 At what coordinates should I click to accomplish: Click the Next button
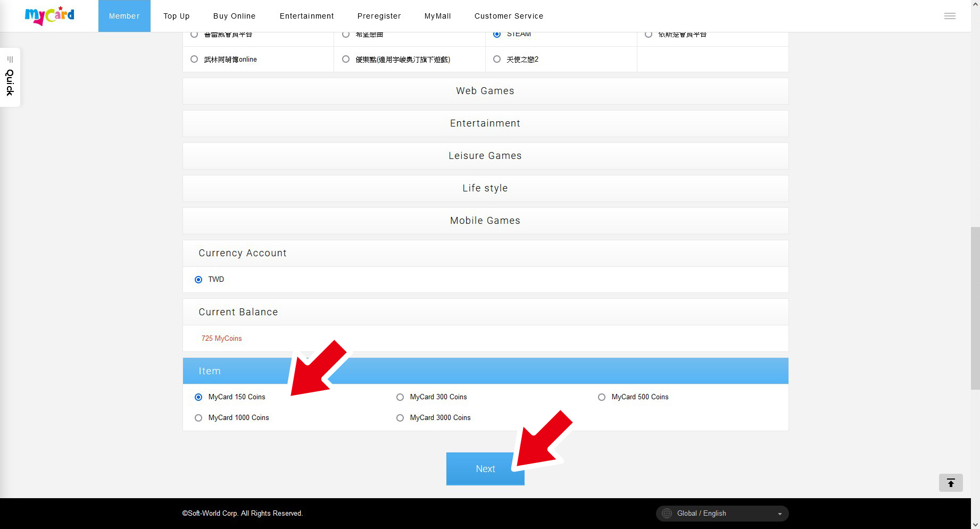pyautogui.click(x=485, y=469)
